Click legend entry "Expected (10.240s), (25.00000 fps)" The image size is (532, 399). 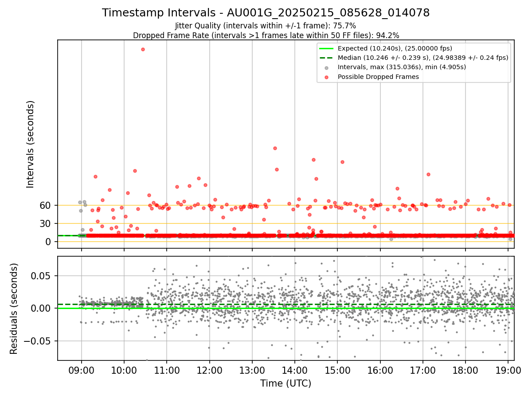[395, 48]
